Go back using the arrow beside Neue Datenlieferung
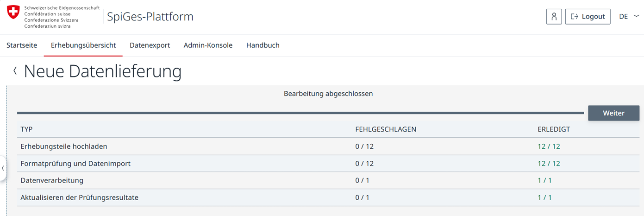Image resolution: width=644 pixels, height=216 pixels. pyautogui.click(x=15, y=71)
